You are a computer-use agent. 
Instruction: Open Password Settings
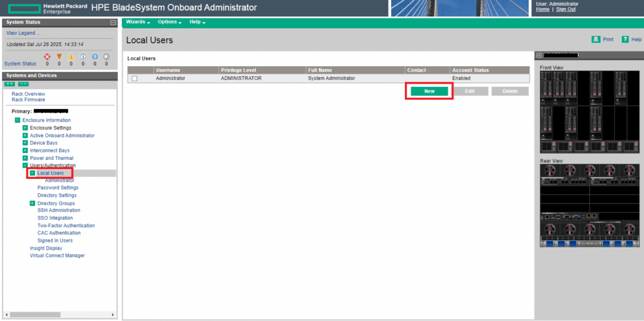(x=58, y=188)
